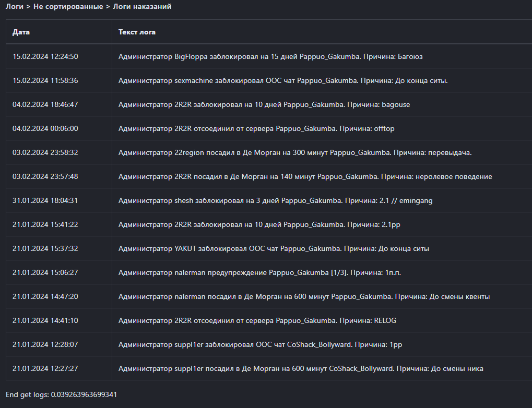Click the 22region 300-minute De Morgan log
Image resolution: width=532 pixels, height=408 pixels.
click(x=295, y=152)
